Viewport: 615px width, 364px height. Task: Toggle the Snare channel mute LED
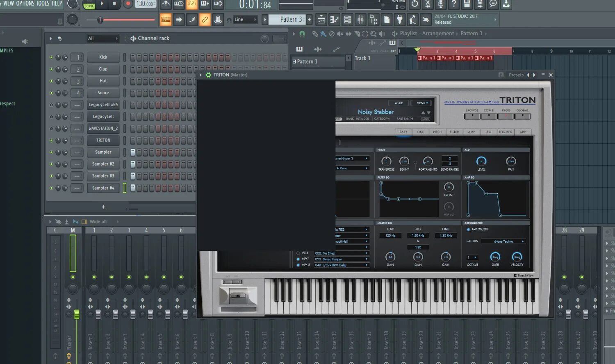pos(51,93)
